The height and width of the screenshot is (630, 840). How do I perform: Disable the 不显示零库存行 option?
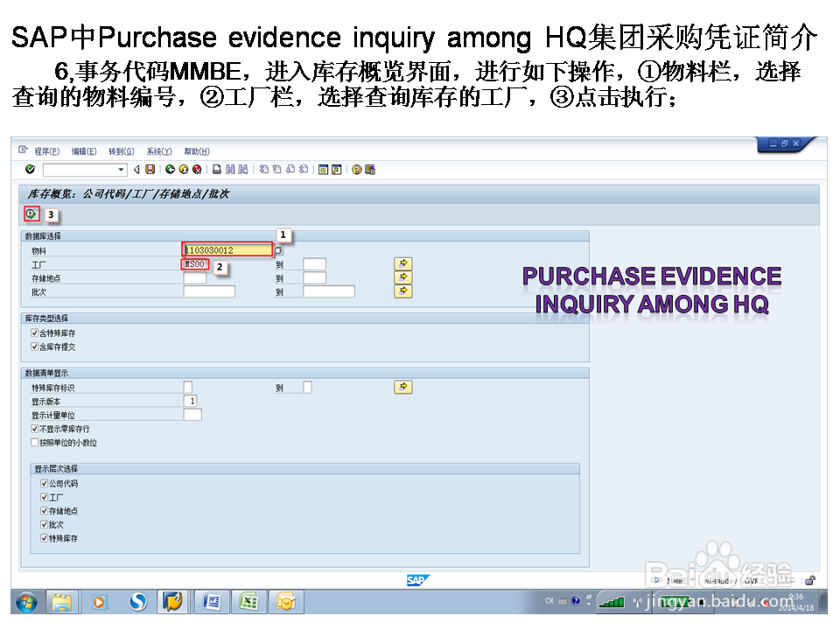[36, 430]
